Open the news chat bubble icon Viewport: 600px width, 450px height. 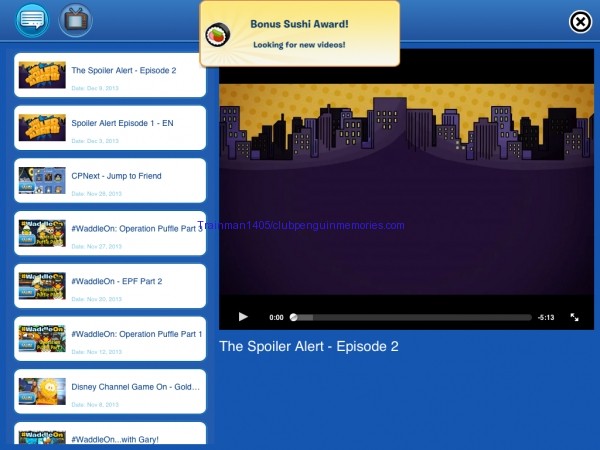tap(30, 19)
